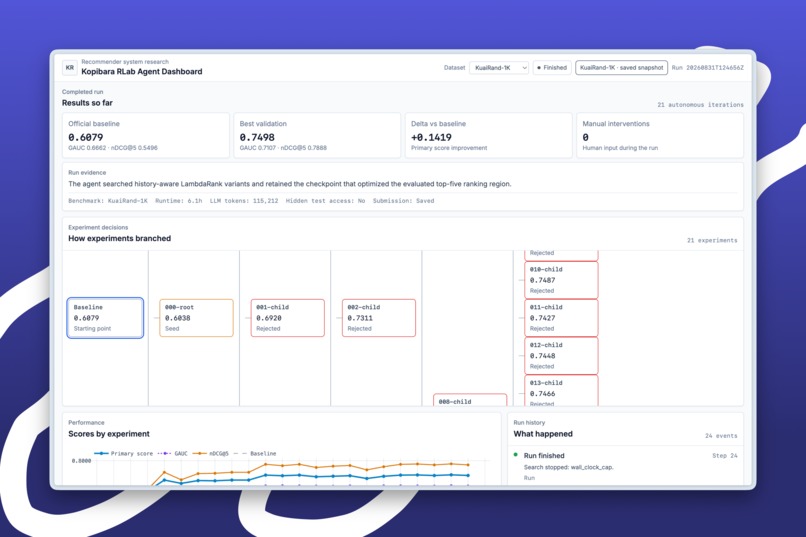
Task: Toggle the nDCG@5 legend entry
Action: tap(210, 454)
